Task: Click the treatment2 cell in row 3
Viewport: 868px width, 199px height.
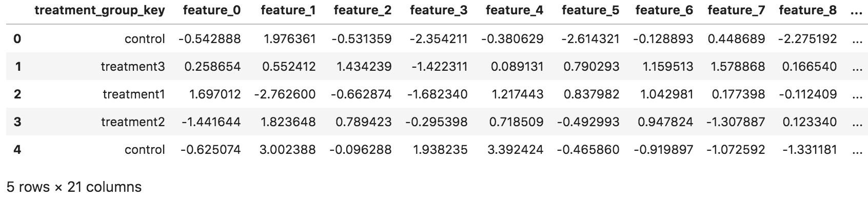Action: [x=133, y=122]
